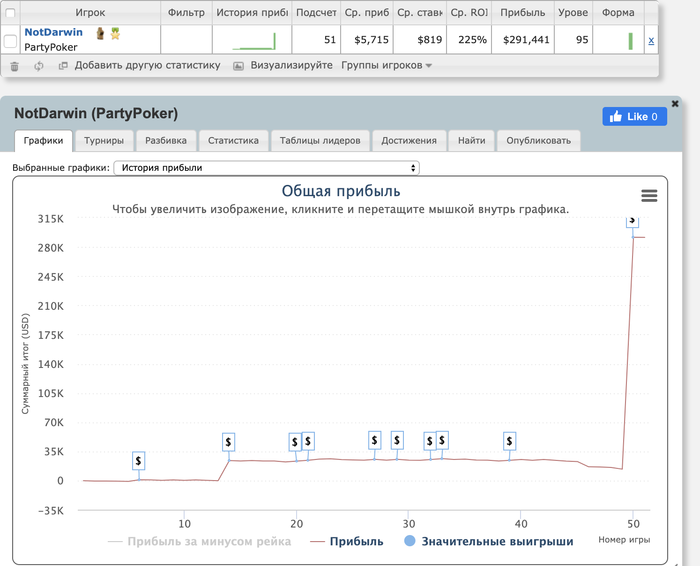The width and height of the screenshot is (700, 566).
Task: Click the $291,441 profit cell
Action: (x=523, y=40)
